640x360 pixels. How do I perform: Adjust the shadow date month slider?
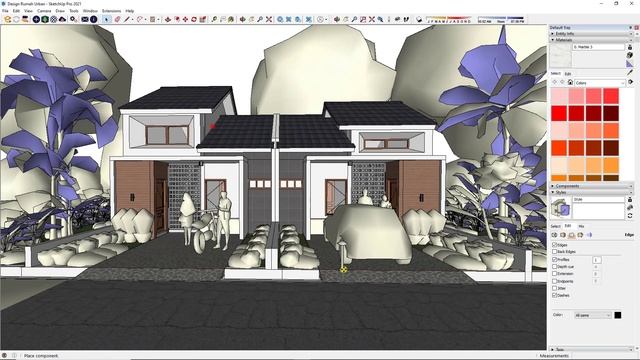coord(449,19)
